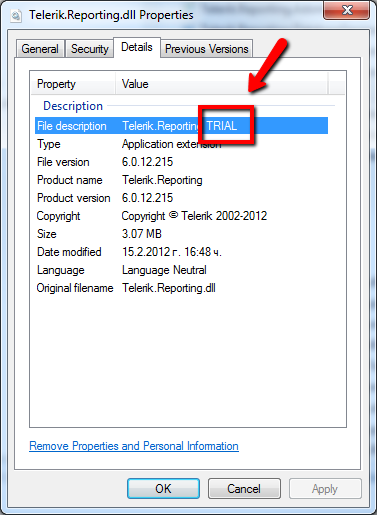Close the Properties dialog window
377x515 pixels.
[347, 10]
